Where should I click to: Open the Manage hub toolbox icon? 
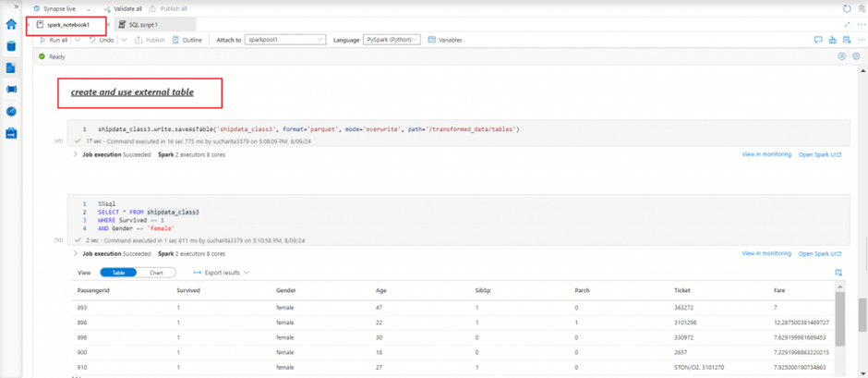click(11, 133)
